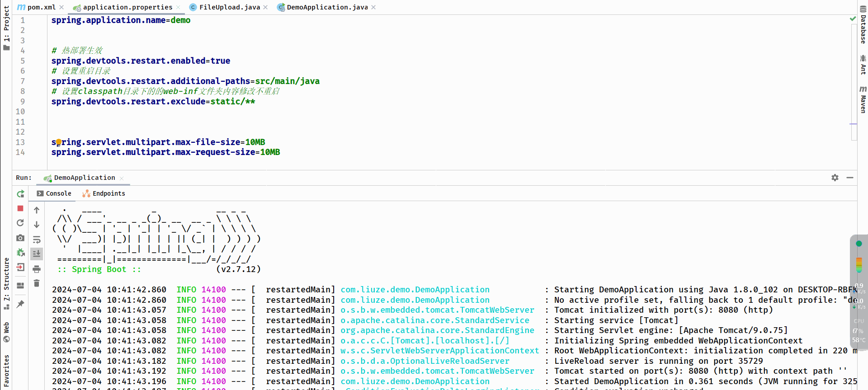
Task: Click line number 10 in the gutter
Action: tap(20, 112)
